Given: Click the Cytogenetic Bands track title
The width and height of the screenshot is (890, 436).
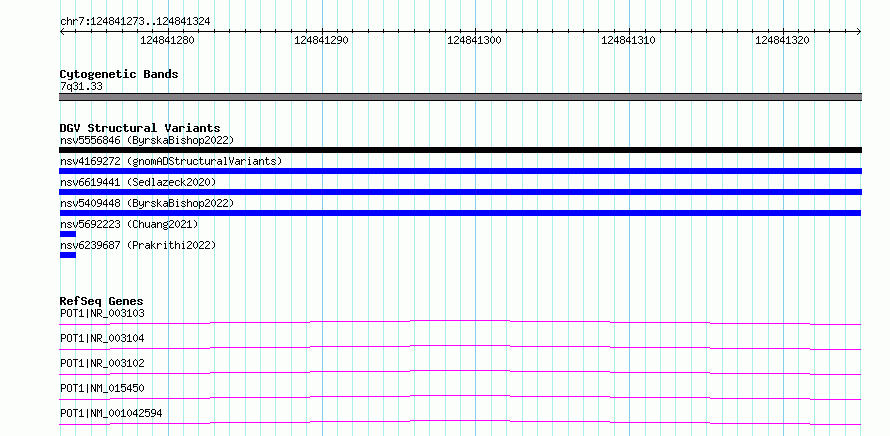Looking at the screenshot, I should tap(119, 74).
